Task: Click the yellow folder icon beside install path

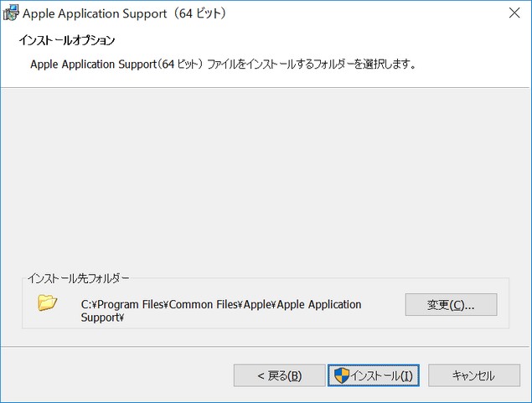Action: point(47,302)
